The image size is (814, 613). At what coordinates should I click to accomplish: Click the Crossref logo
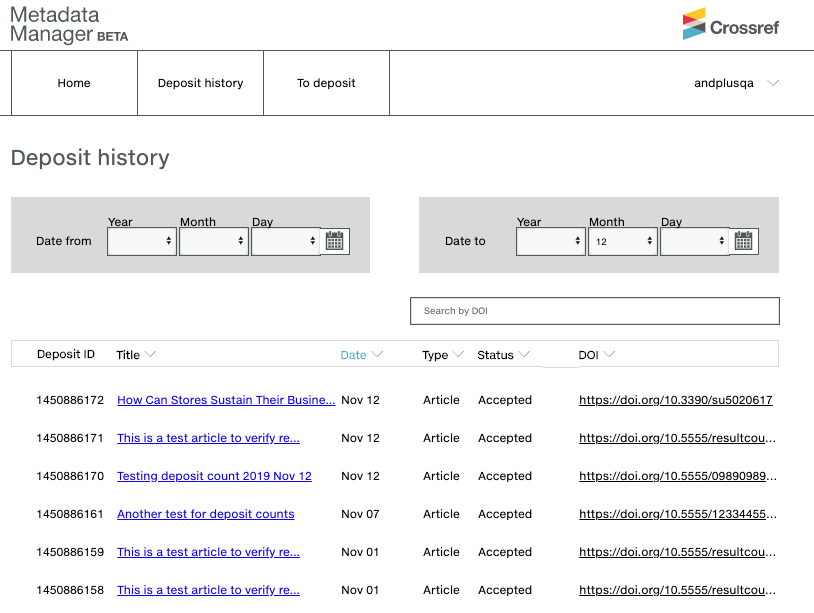(x=731, y=26)
